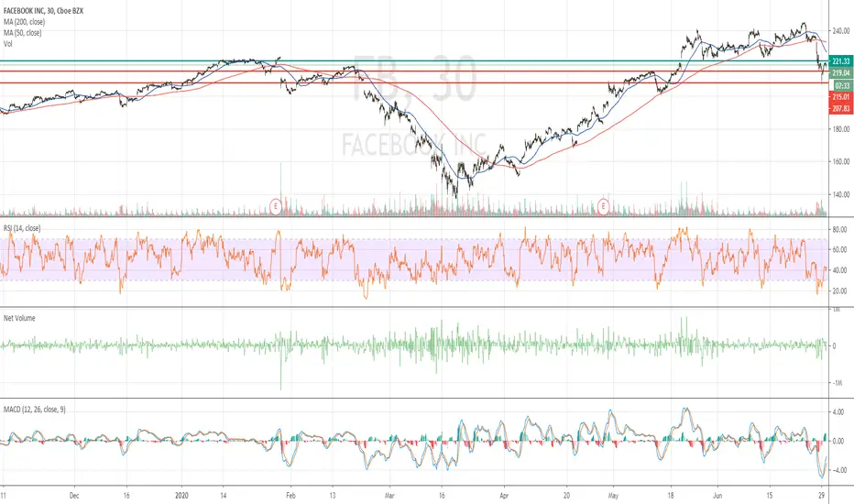
Task: Click the Dec label on the time axis
Action: pyautogui.click(x=74, y=496)
